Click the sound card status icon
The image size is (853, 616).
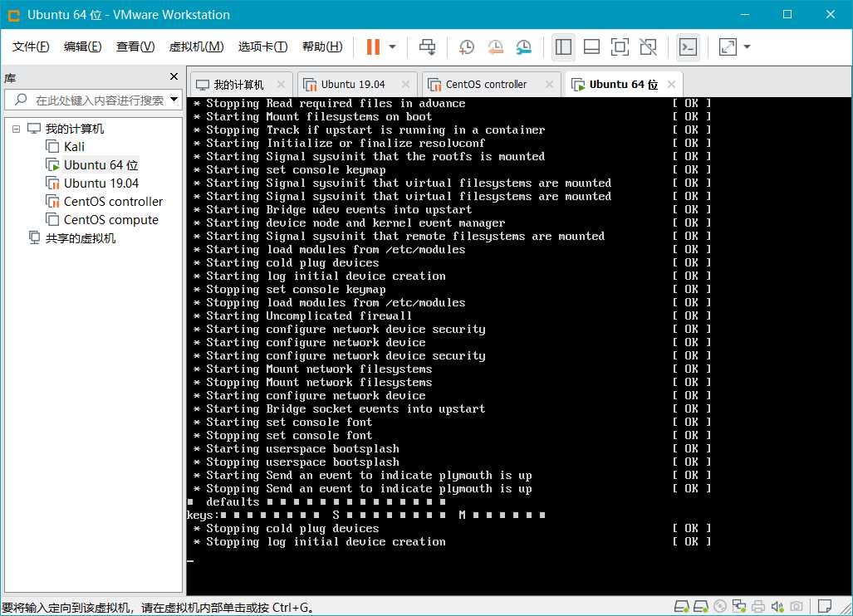click(777, 606)
